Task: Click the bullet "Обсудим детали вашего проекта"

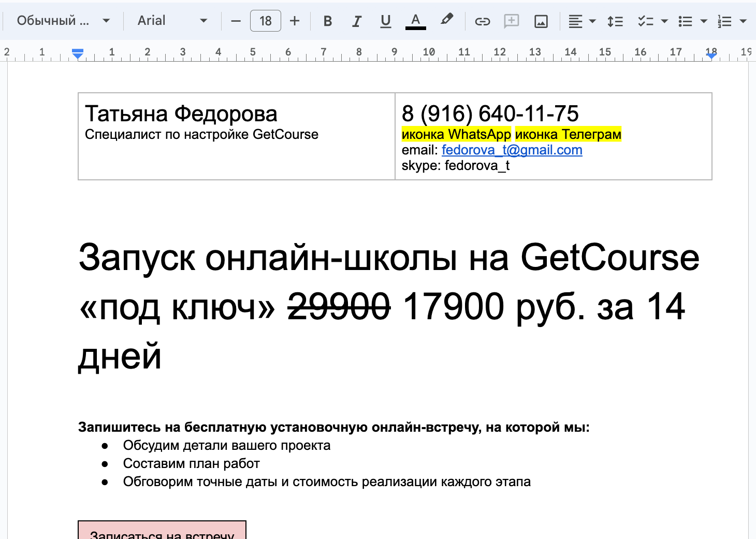Action: [227, 445]
